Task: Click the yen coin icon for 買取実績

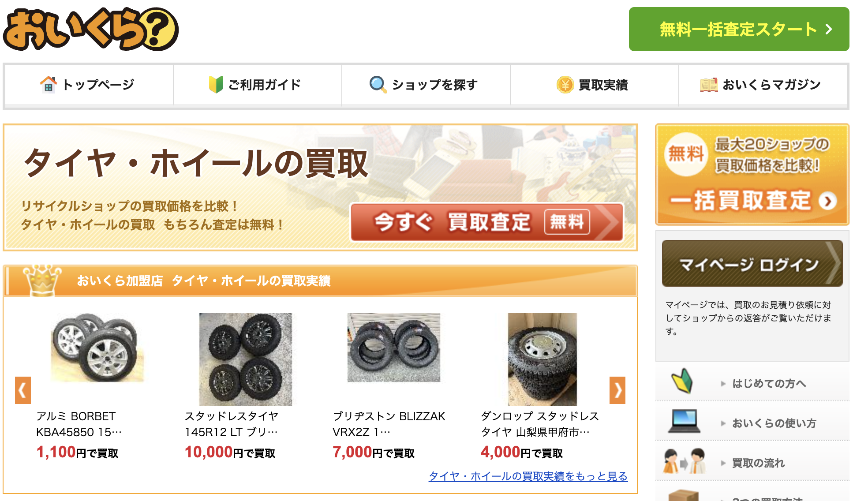Action: tap(565, 85)
